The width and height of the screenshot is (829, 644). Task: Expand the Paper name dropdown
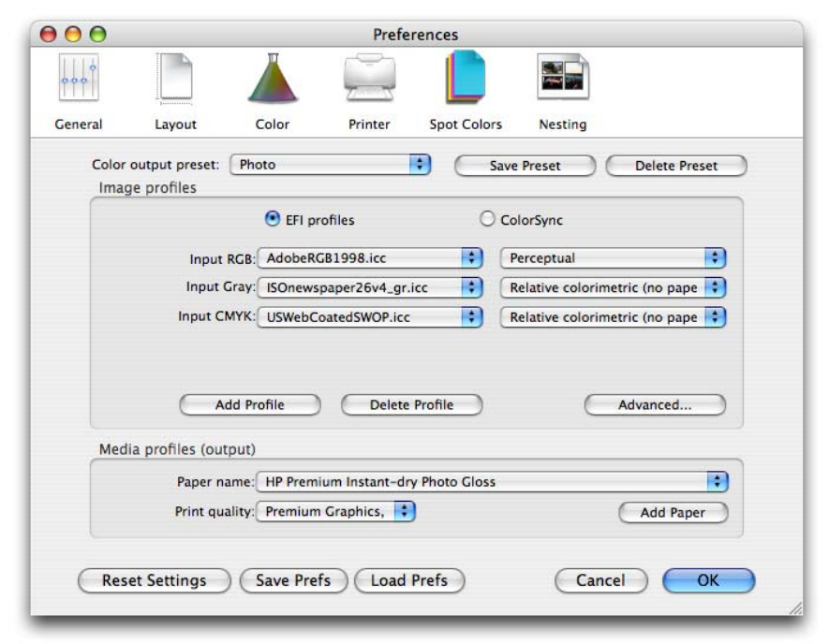pos(492,482)
